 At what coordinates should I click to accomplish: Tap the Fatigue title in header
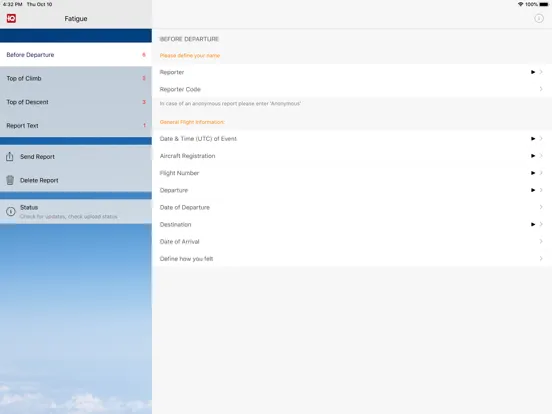point(76,19)
